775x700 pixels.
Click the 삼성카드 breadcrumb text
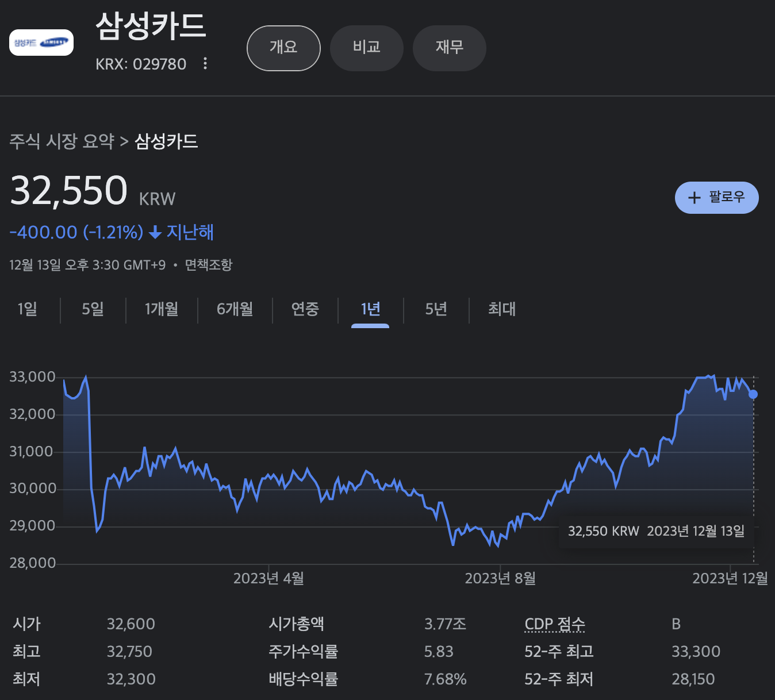click(166, 141)
